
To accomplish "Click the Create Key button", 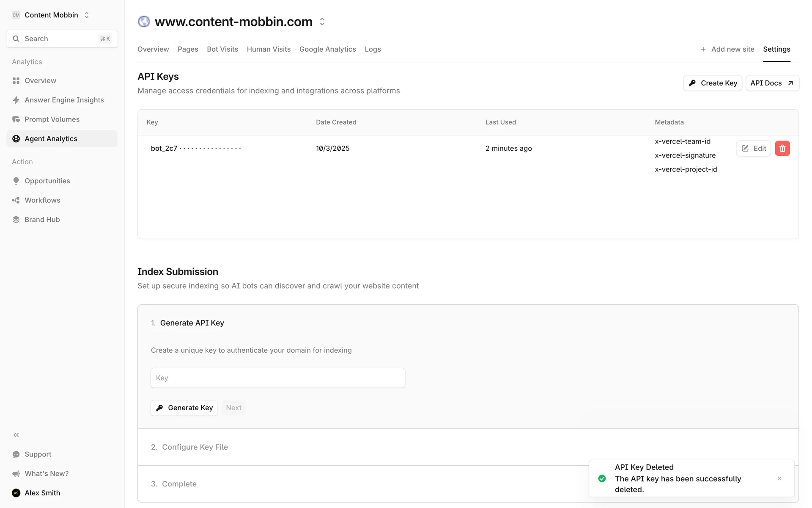I will pos(712,83).
